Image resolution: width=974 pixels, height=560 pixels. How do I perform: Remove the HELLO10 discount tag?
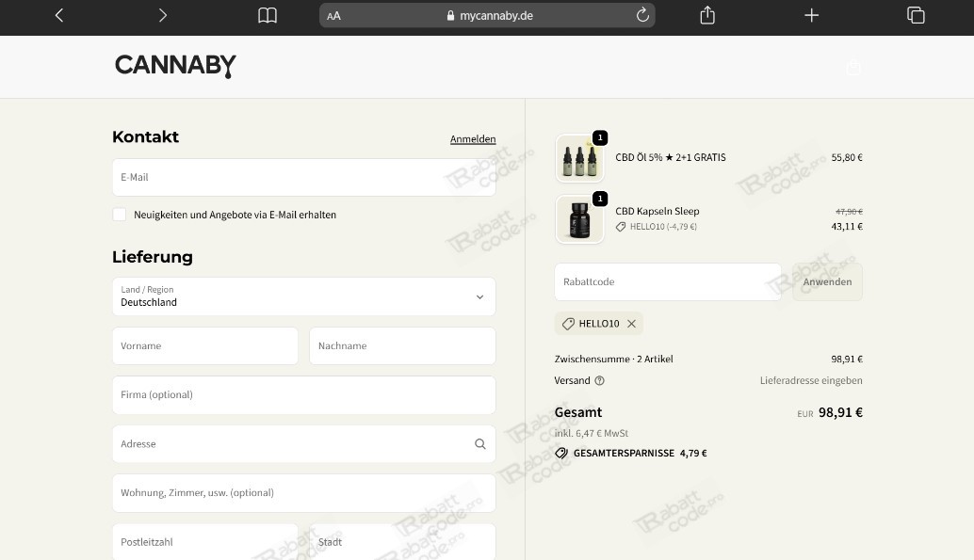pyautogui.click(x=631, y=323)
